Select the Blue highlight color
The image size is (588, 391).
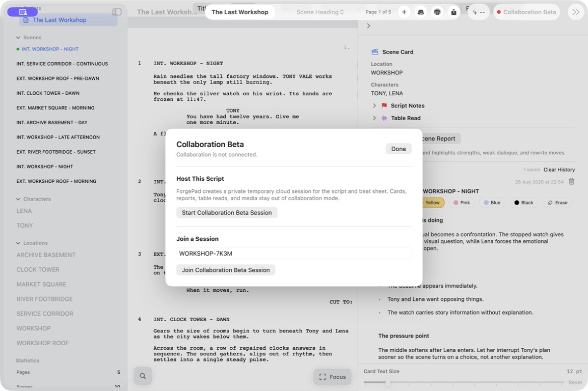492,203
